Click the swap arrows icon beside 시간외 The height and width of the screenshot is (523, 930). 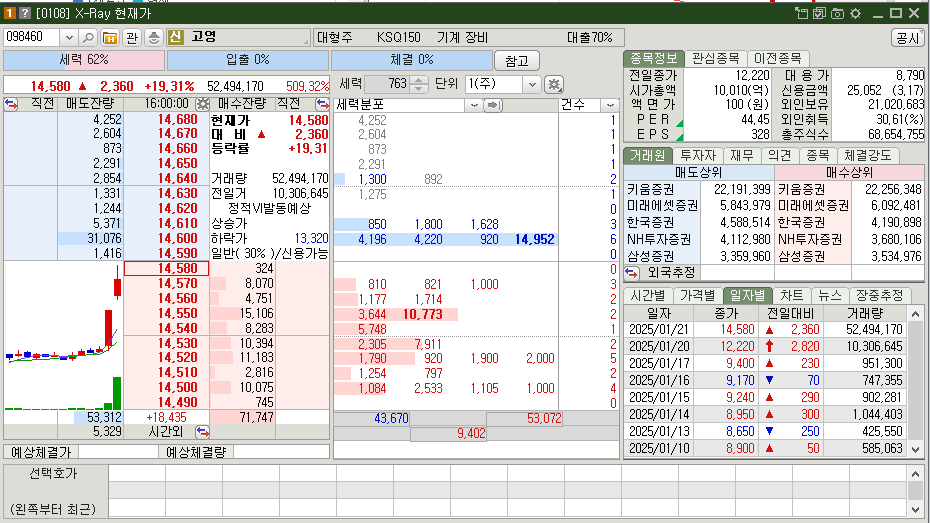click(203, 432)
